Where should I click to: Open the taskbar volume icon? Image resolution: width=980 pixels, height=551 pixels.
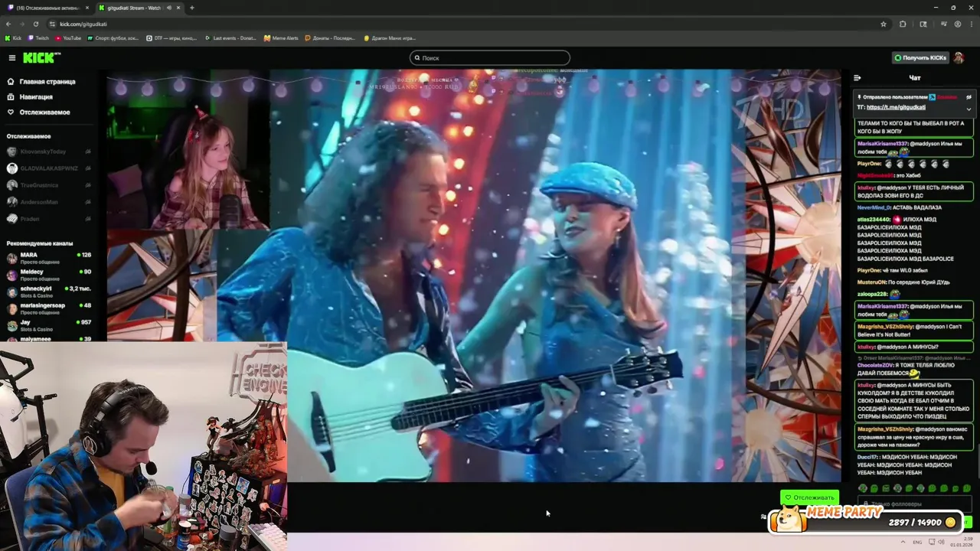click(x=942, y=542)
